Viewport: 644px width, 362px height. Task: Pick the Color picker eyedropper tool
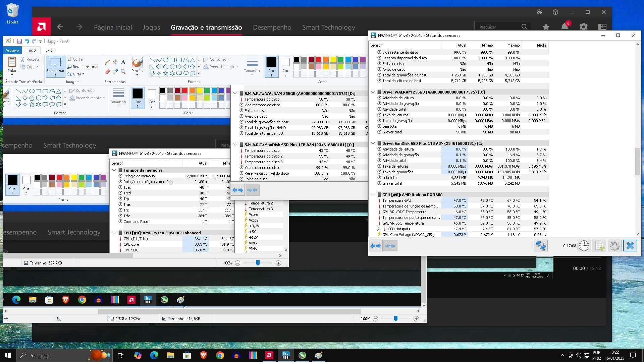tap(115, 71)
